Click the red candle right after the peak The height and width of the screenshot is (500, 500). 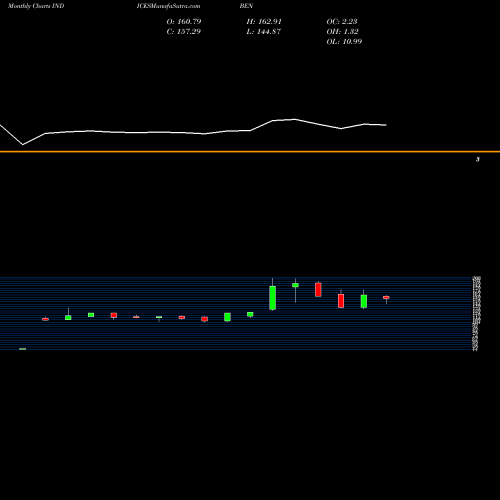(318, 290)
